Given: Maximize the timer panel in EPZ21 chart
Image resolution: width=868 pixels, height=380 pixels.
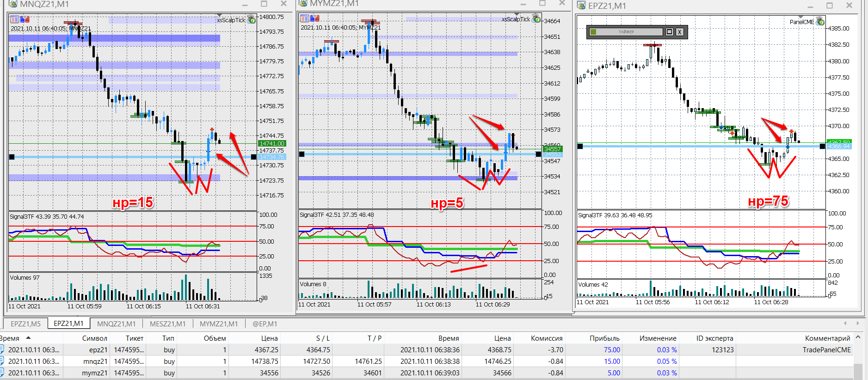Looking at the screenshot, I should coord(669,32).
